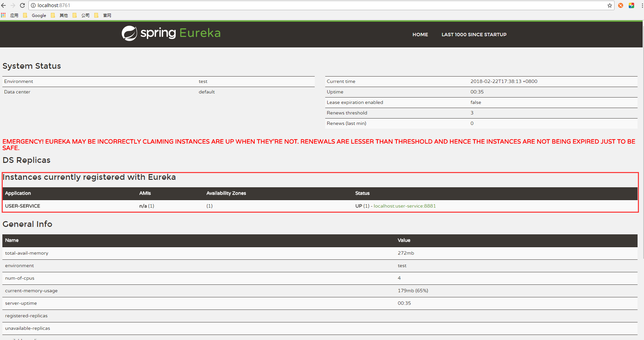Select the server-uptime row name
This screenshot has width=644, height=340.
[x=21, y=303]
